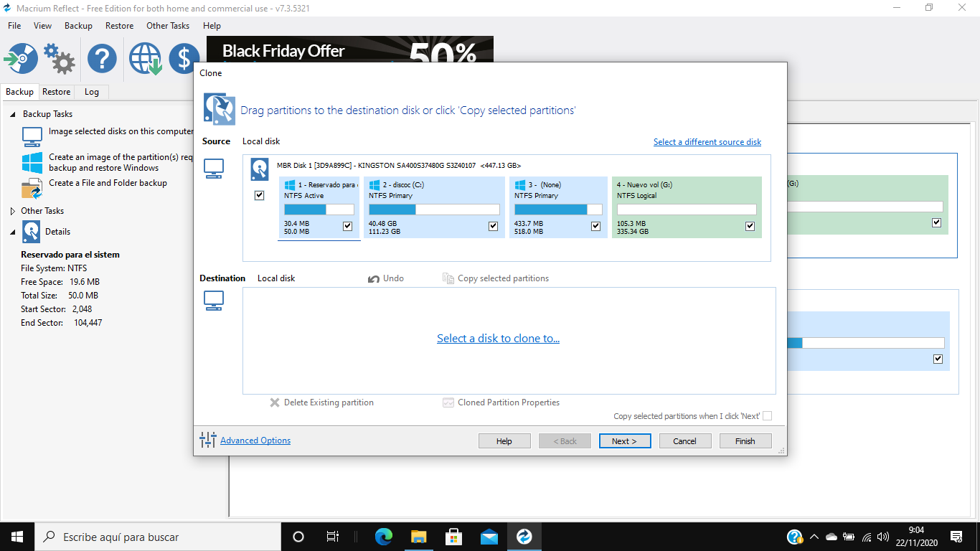The height and width of the screenshot is (551, 980).
Task: Uncheck the discoc (C:) partition checkbox
Action: [493, 226]
